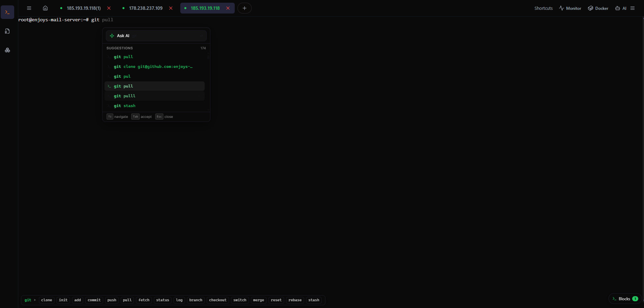Insert the status subcommand chip
This screenshot has height=308, width=644.
click(x=163, y=300)
